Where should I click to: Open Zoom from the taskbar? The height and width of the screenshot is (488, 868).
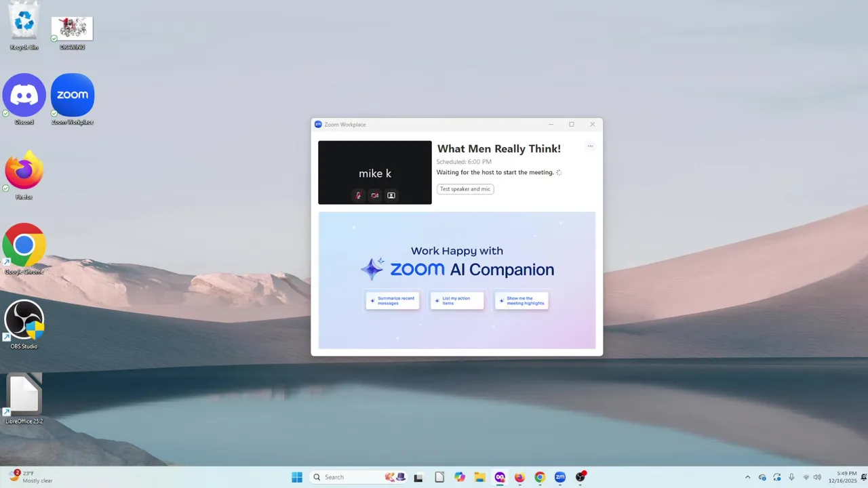(560, 477)
